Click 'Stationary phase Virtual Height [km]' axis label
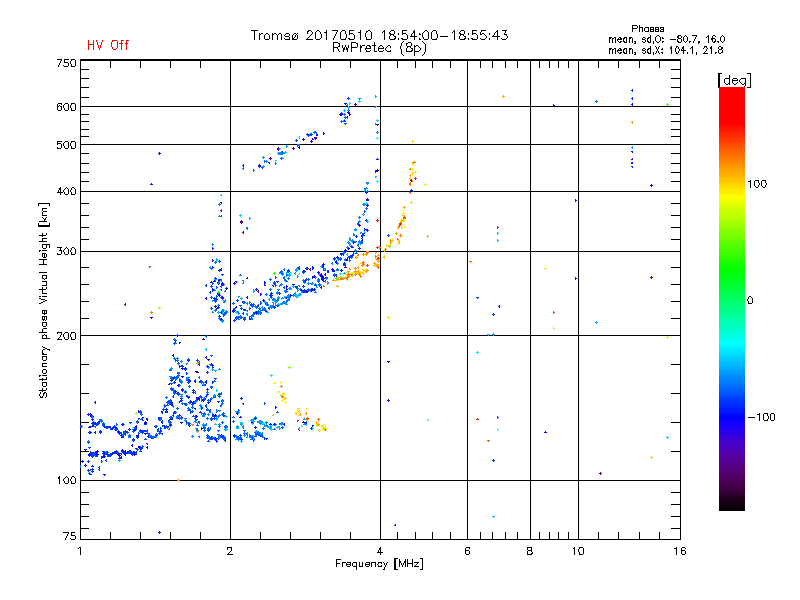The image size is (800, 600). pos(44,301)
